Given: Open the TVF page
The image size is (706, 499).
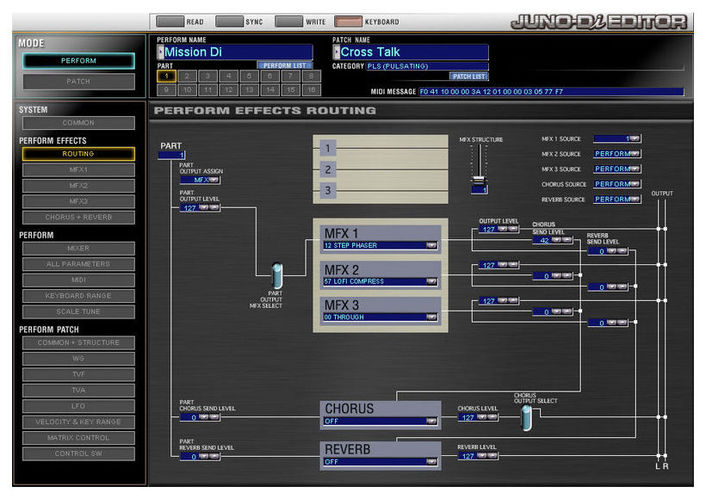Looking at the screenshot, I should (79, 374).
